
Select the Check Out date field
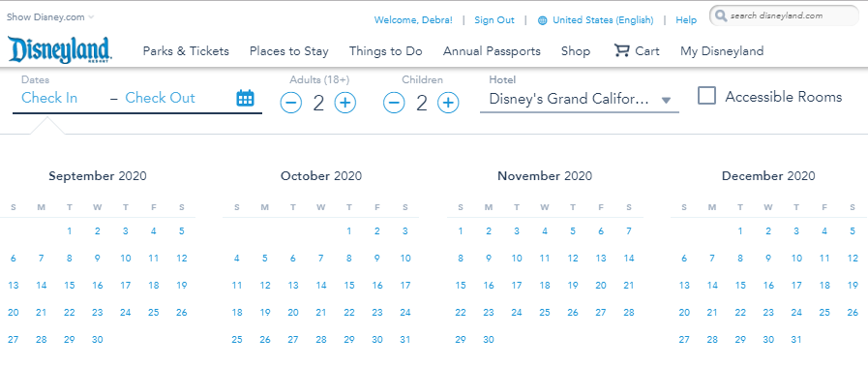coord(160,98)
